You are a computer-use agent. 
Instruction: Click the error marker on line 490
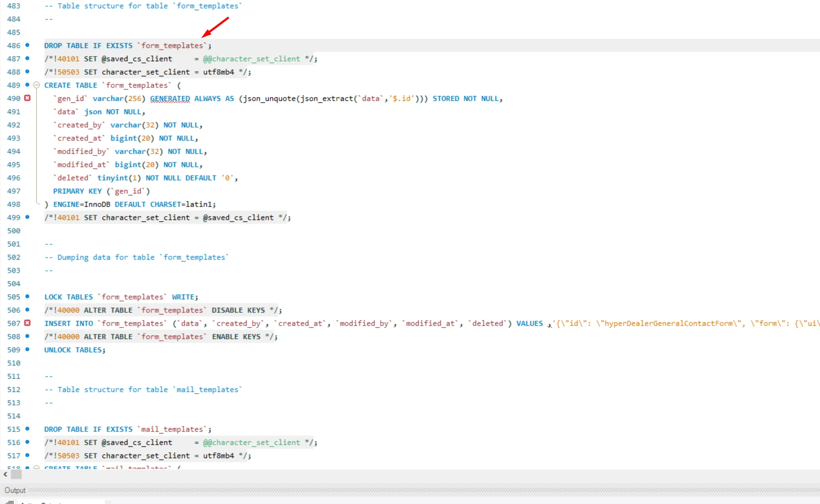click(x=27, y=98)
